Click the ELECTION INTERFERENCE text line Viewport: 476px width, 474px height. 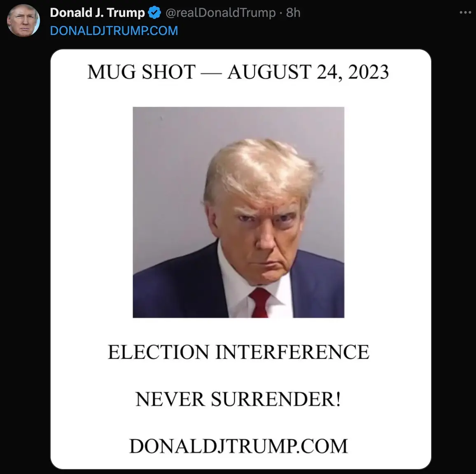tap(238, 352)
